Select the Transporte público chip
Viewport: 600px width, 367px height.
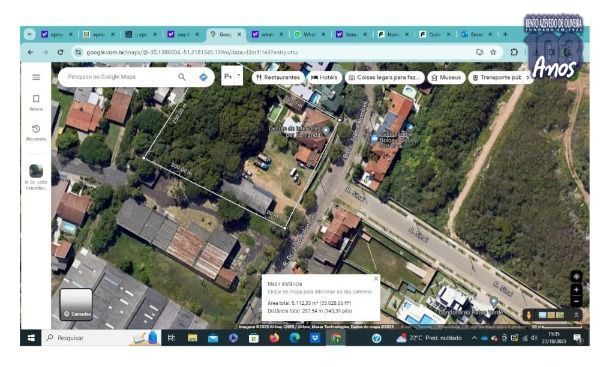[x=497, y=77]
